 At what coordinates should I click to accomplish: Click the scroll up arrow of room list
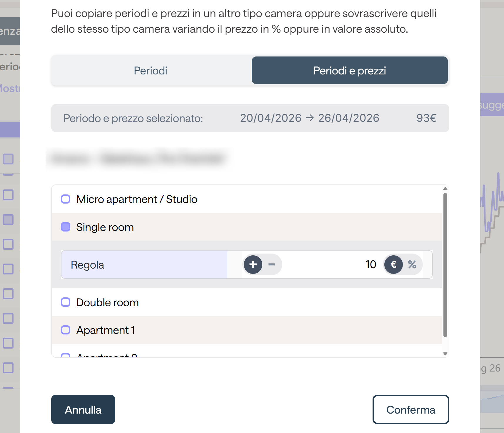click(445, 189)
